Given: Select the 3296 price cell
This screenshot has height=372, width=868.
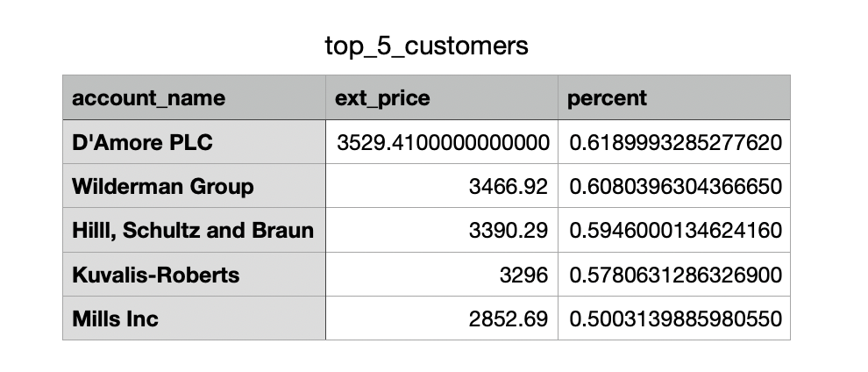Looking at the screenshot, I should click(x=442, y=275).
